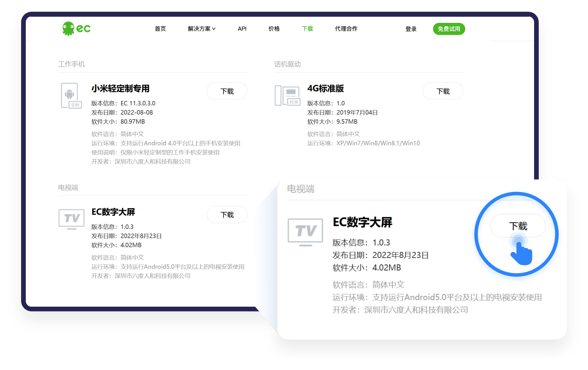Expand the 解决方案 dropdown menu

point(201,29)
